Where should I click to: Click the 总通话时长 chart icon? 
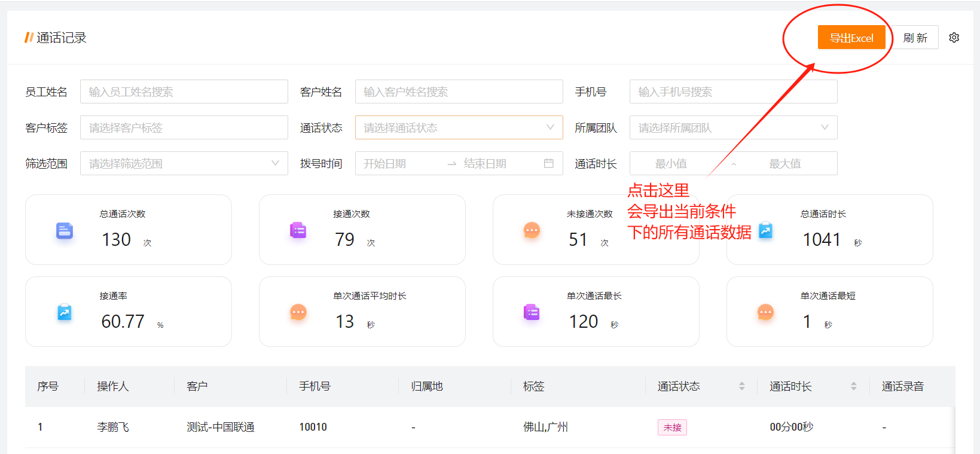point(766,230)
